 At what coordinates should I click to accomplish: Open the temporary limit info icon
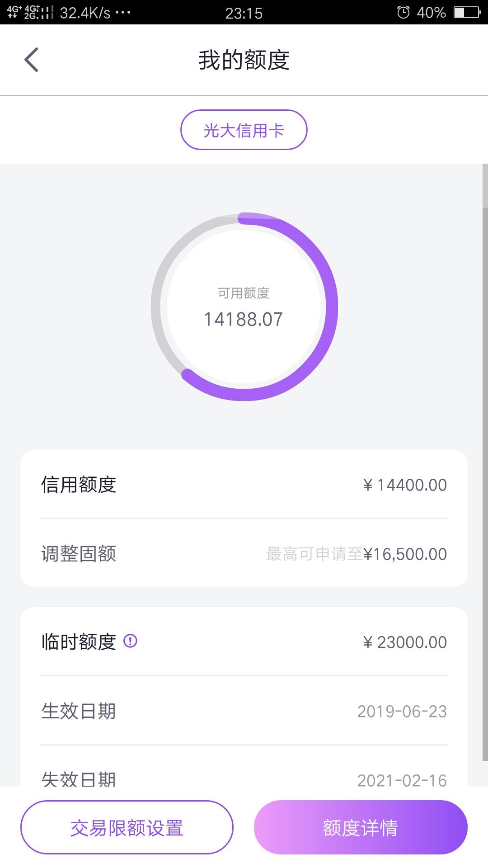click(x=130, y=641)
